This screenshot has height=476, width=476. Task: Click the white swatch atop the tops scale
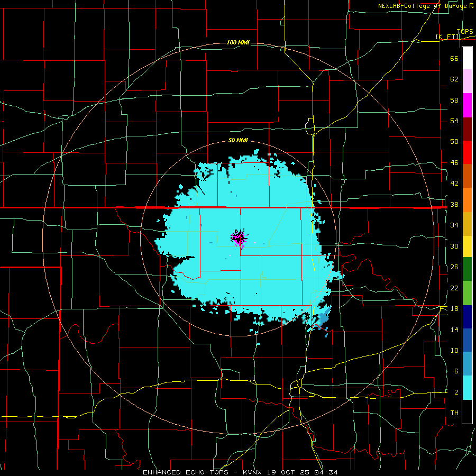point(467,58)
